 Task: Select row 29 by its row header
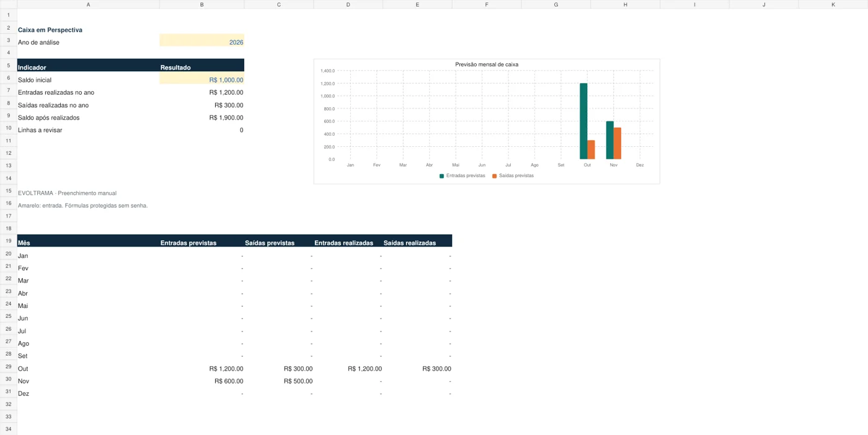tap(9, 366)
